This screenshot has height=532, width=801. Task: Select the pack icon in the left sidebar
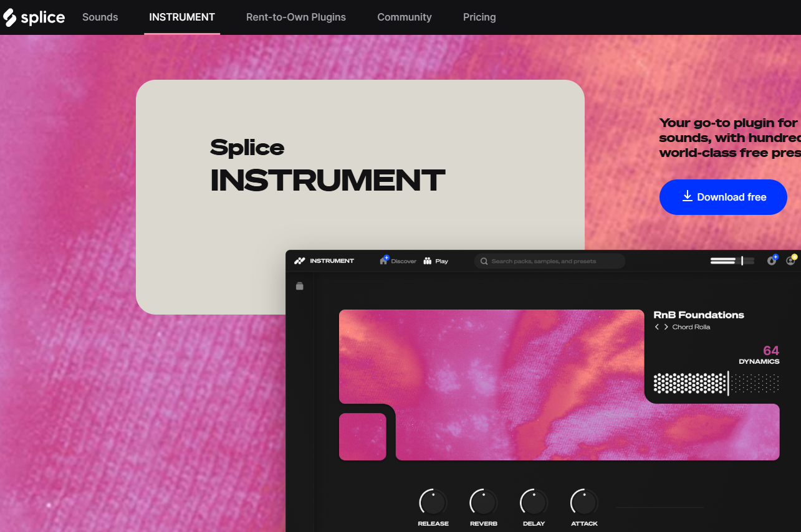click(300, 285)
